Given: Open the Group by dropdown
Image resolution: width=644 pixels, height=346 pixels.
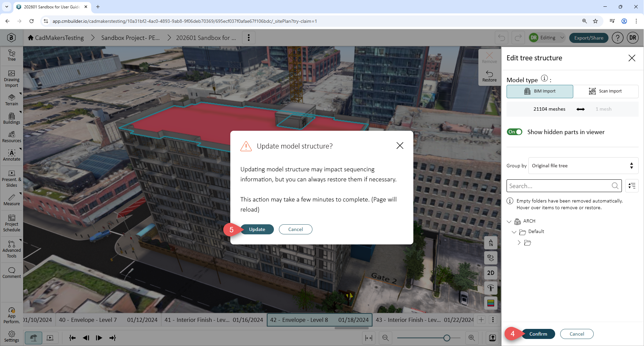Looking at the screenshot, I should (x=583, y=166).
